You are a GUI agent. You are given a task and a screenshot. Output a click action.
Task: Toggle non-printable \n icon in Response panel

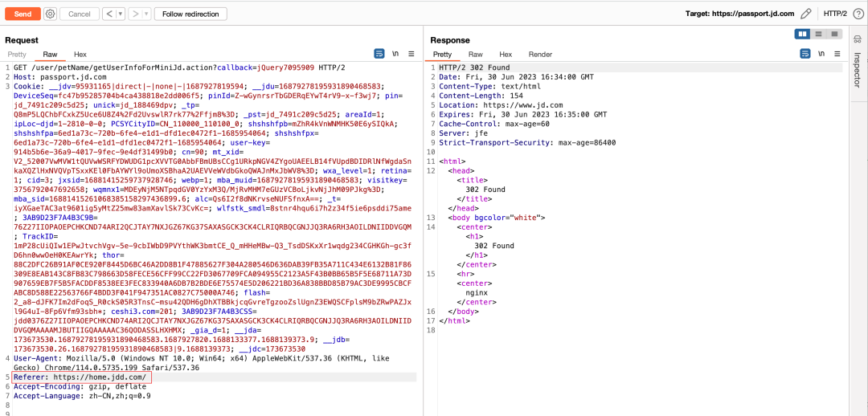[x=821, y=54]
